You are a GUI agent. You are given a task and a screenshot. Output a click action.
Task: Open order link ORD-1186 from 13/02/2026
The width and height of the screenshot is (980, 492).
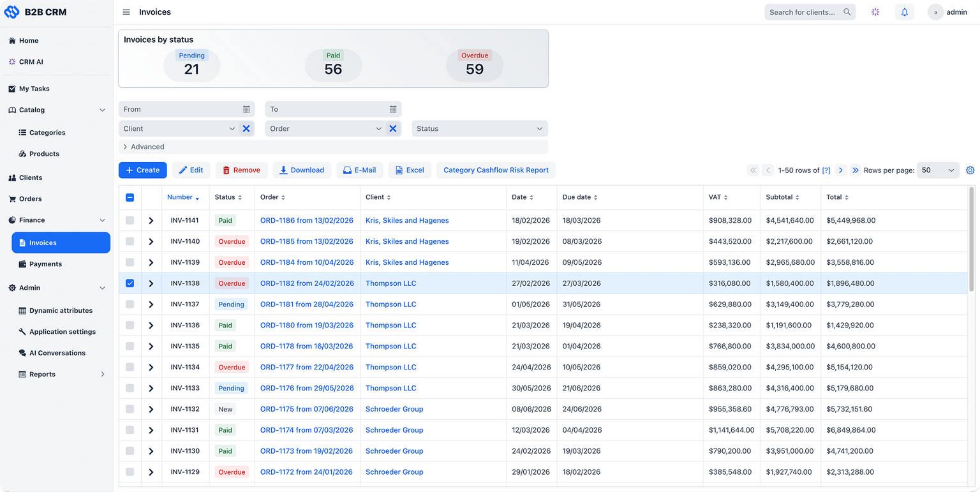tap(306, 221)
